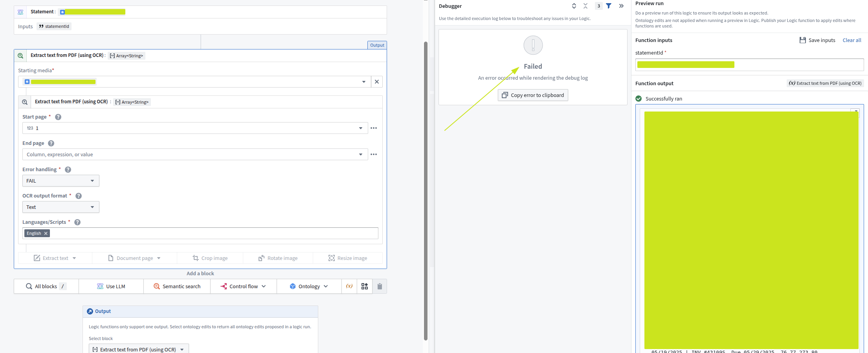This screenshot has height=353, width=868.
Task: Click the Debugger count badge showing 3
Action: [599, 6]
